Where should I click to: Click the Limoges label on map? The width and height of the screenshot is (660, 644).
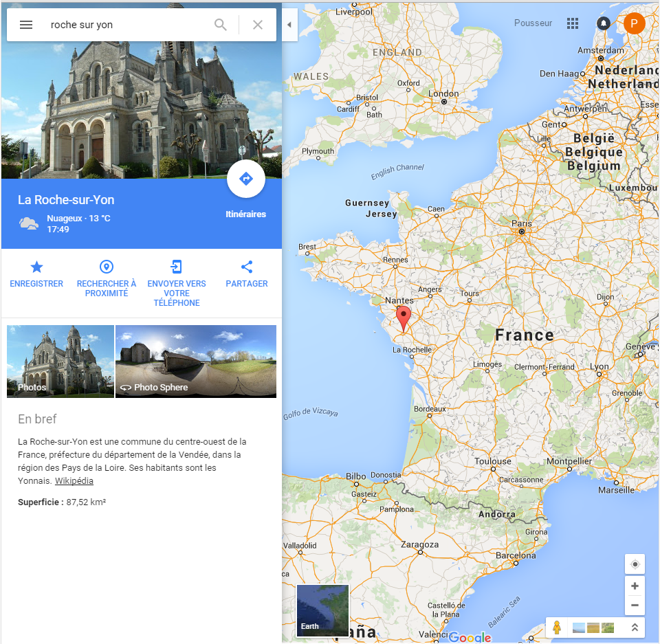(487, 364)
